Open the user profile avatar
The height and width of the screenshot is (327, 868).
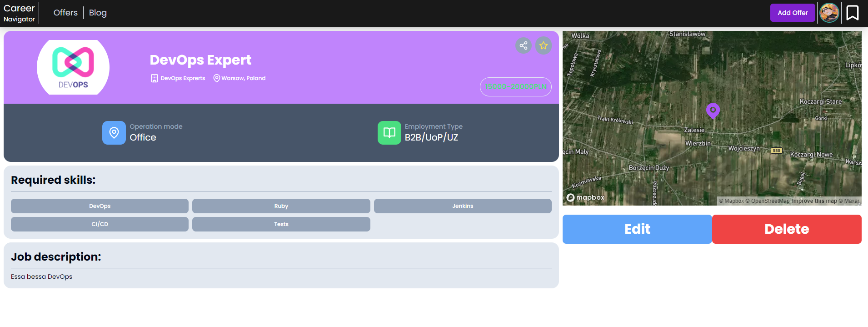click(829, 13)
